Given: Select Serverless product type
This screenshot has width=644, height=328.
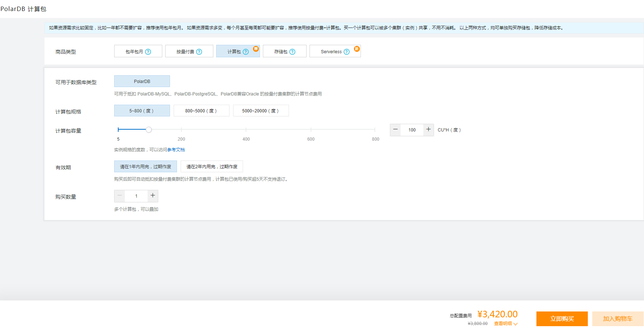Looking at the screenshot, I should point(335,51).
